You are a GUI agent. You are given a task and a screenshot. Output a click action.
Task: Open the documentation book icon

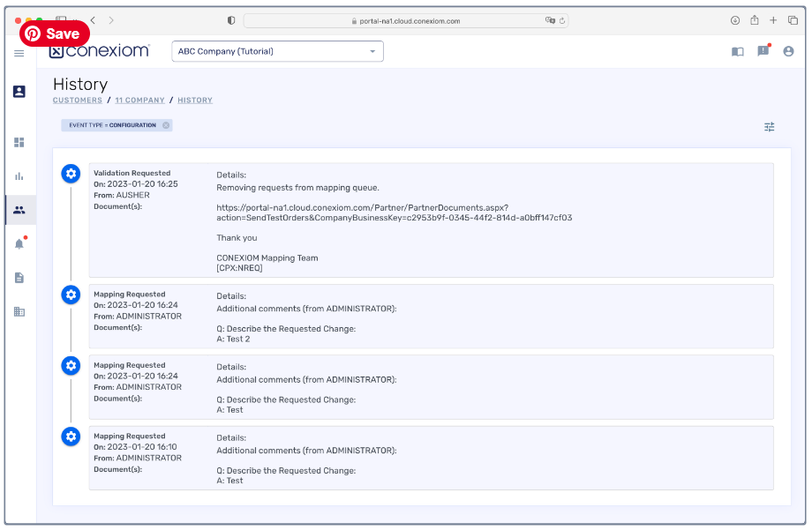click(737, 52)
